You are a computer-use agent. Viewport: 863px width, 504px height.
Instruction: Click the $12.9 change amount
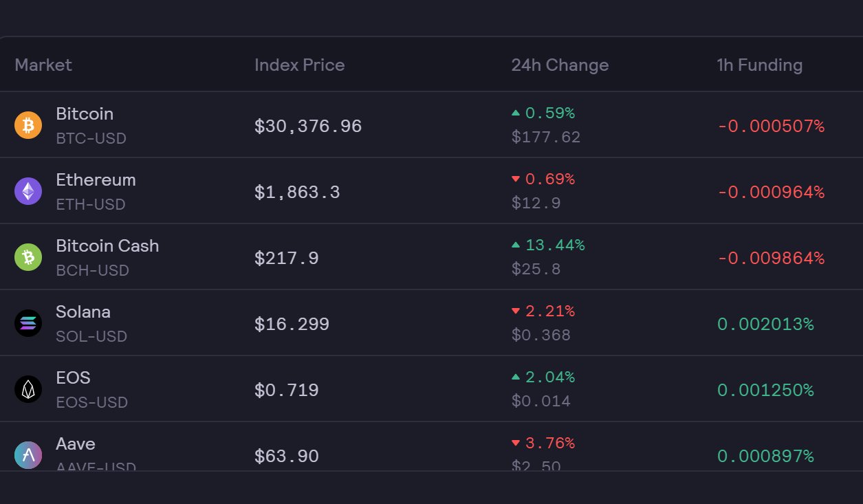[536, 204]
